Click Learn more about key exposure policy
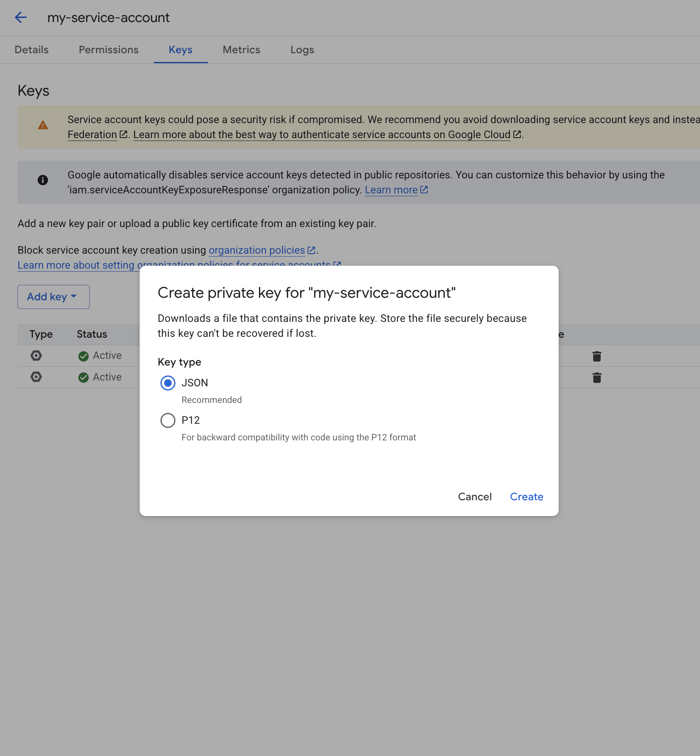This screenshot has height=756, width=700. [391, 190]
